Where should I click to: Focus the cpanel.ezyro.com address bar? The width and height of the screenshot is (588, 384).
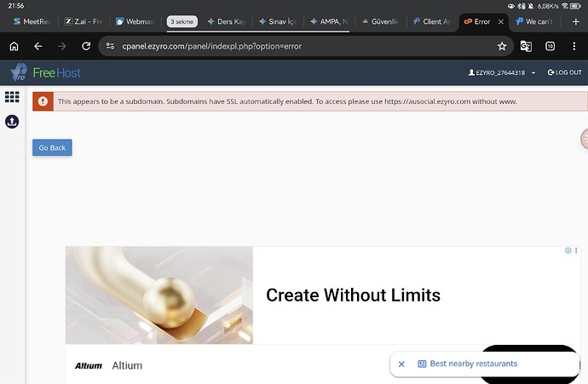[306, 46]
